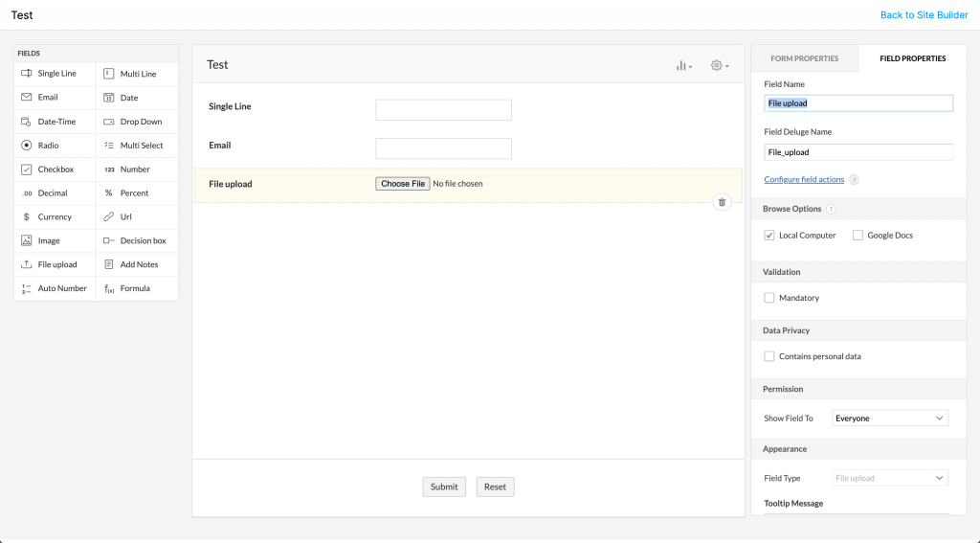
Task: Add a Date-Time field from the fields list
Action: click(56, 122)
